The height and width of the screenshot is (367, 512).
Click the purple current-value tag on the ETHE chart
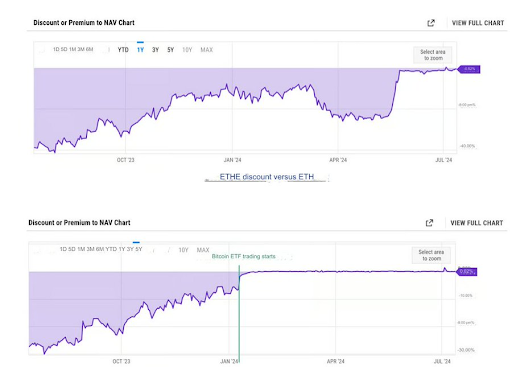coord(469,69)
